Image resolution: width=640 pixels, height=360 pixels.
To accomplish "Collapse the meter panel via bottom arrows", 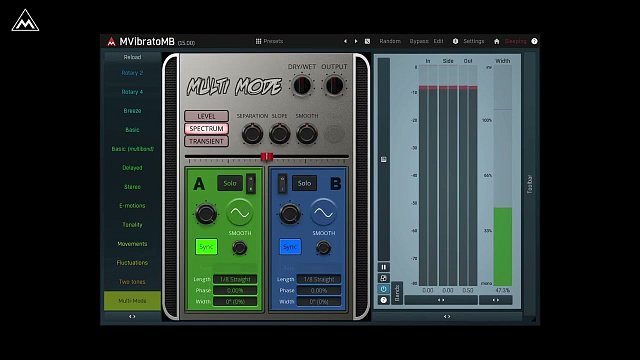I will pos(447,316).
